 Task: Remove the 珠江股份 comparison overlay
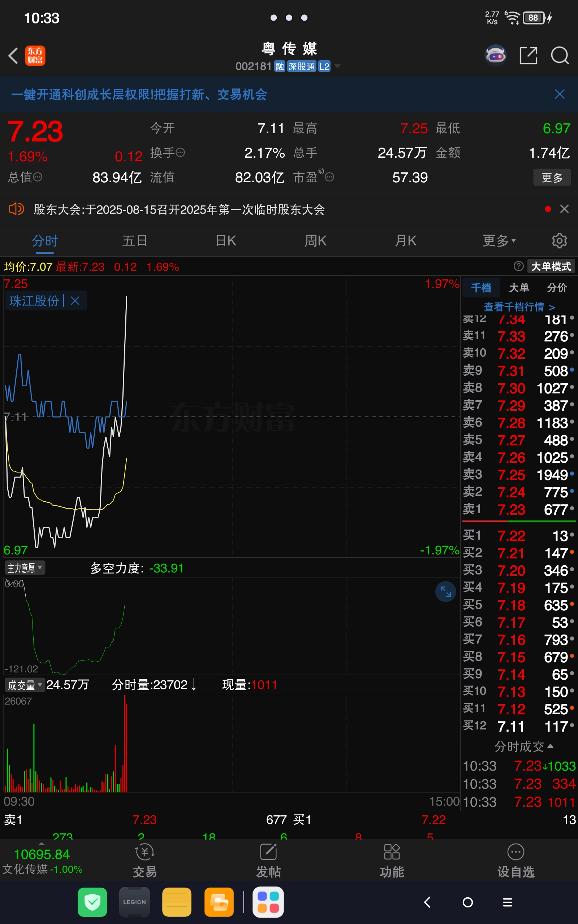pyautogui.click(x=75, y=301)
